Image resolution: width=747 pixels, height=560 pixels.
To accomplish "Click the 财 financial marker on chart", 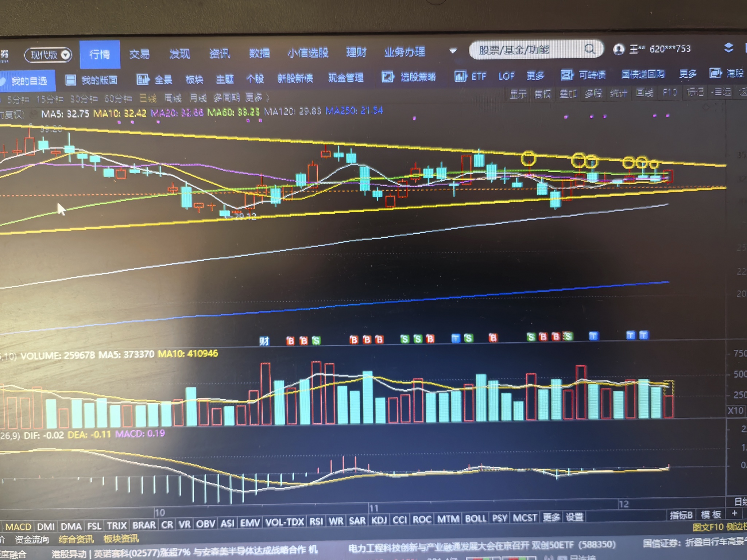I will 264,341.
